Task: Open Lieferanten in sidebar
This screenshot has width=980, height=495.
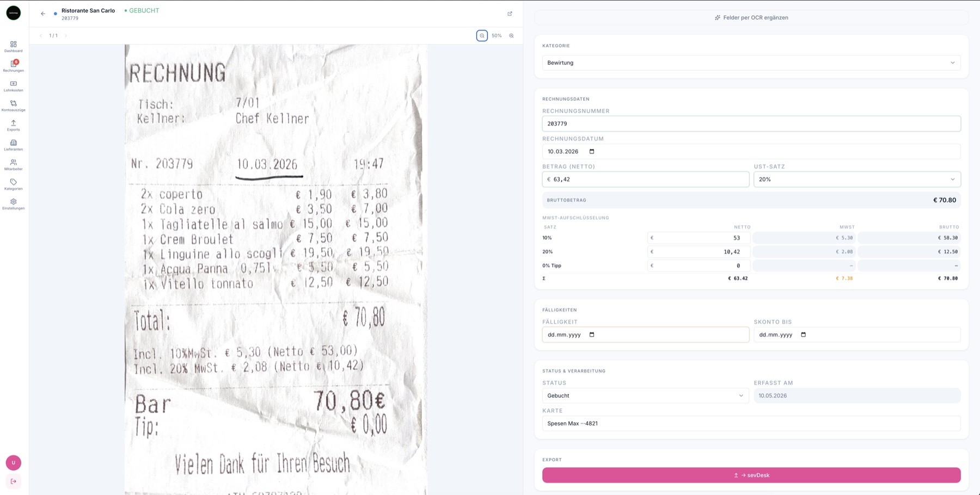Action: click(13, 145)
